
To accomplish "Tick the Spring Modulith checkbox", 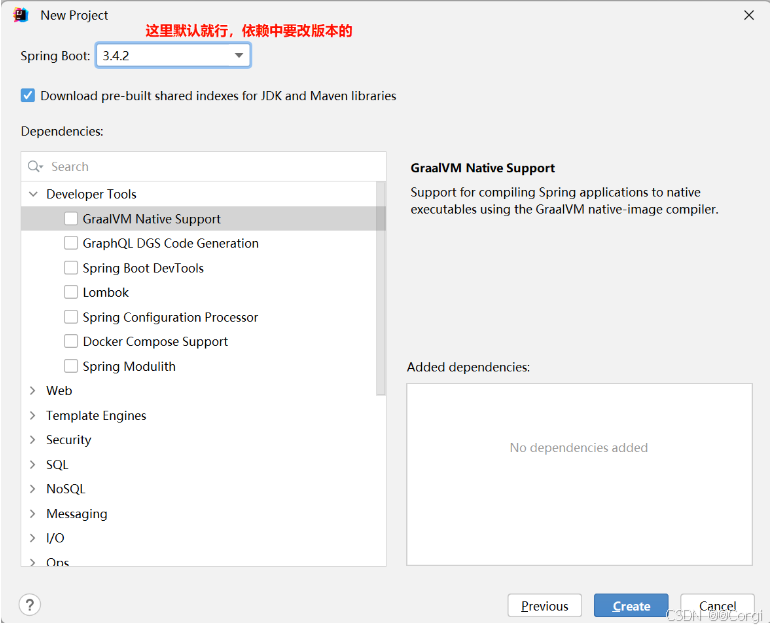I will (71, 366).
